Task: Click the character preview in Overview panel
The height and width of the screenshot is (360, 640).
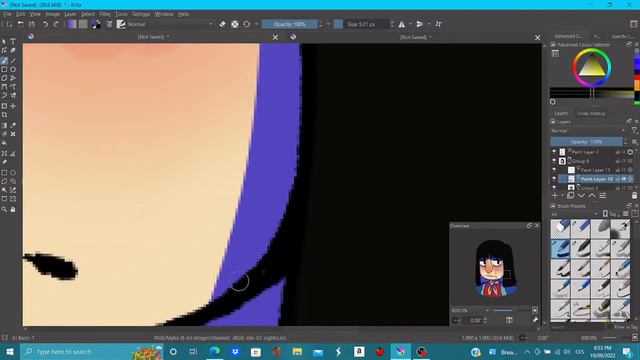Action: coord(495,268)
